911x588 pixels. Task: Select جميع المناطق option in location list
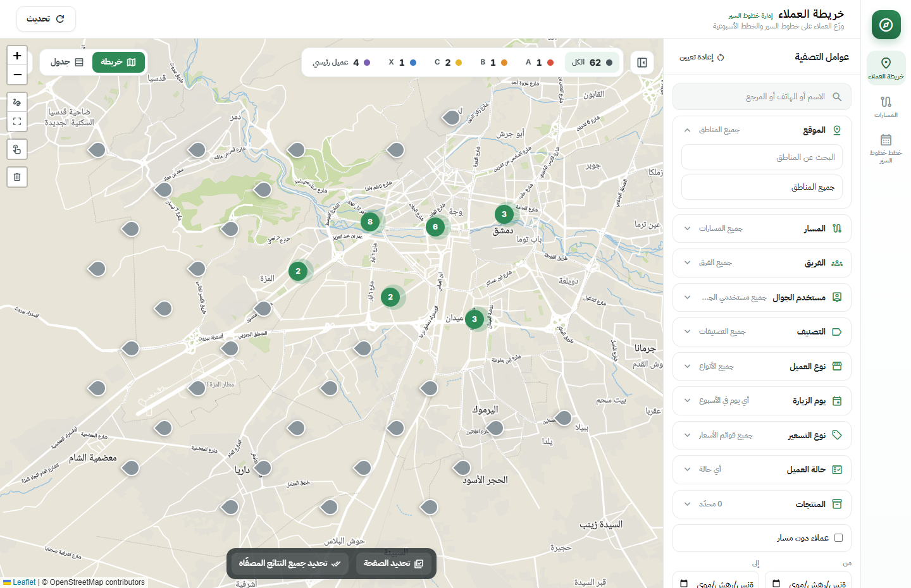click(762, 187)
